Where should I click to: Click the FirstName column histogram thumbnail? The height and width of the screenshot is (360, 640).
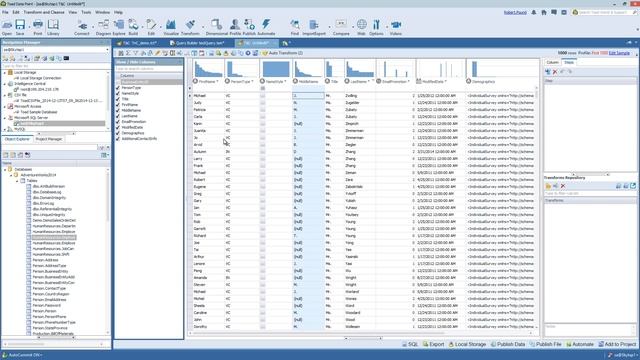[x=208, y=69]
